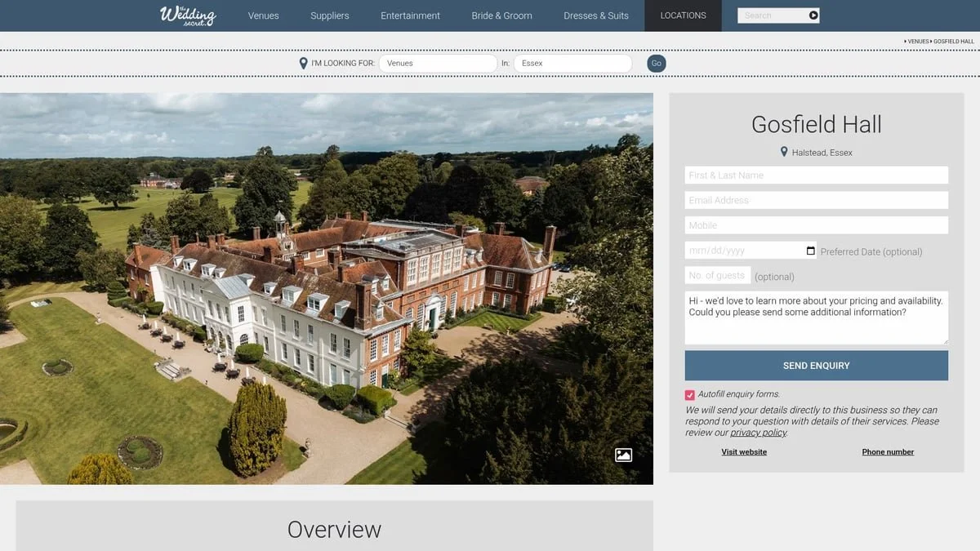Open the photo gallery image icon
The width and height of the screenshot is (980, 551).
pos(623,455)
